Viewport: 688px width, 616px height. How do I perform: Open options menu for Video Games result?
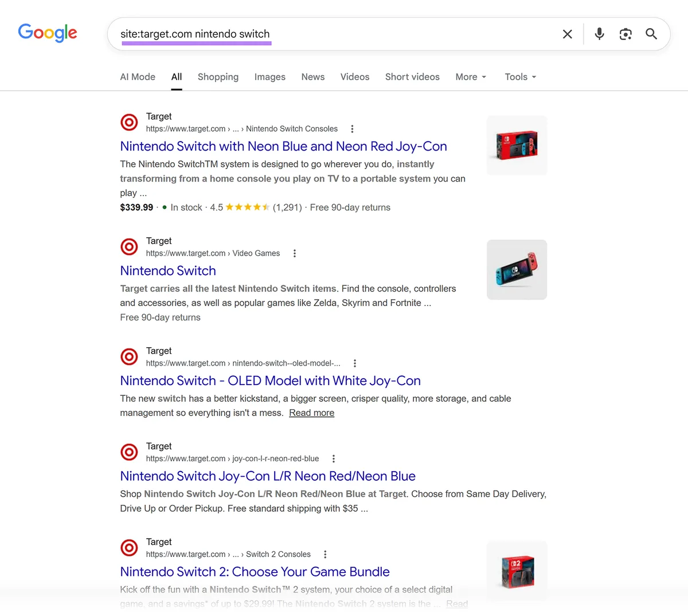(x=295, y=253)
